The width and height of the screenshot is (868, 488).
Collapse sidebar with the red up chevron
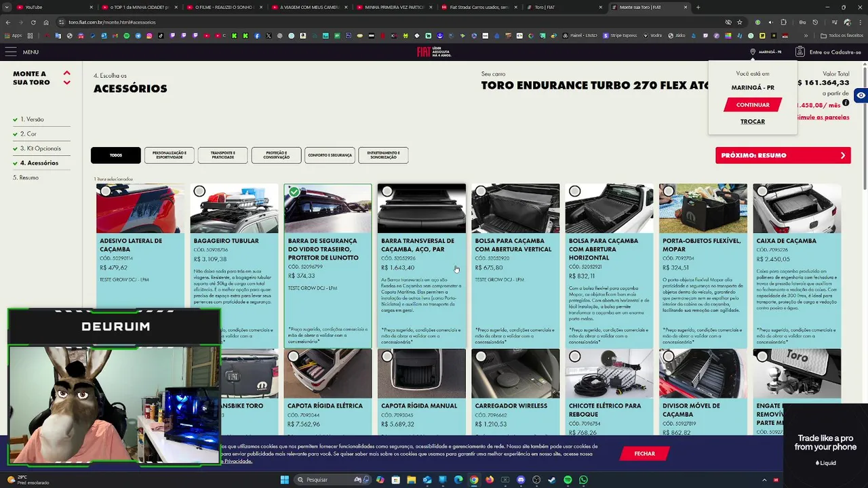click(66, 73)
